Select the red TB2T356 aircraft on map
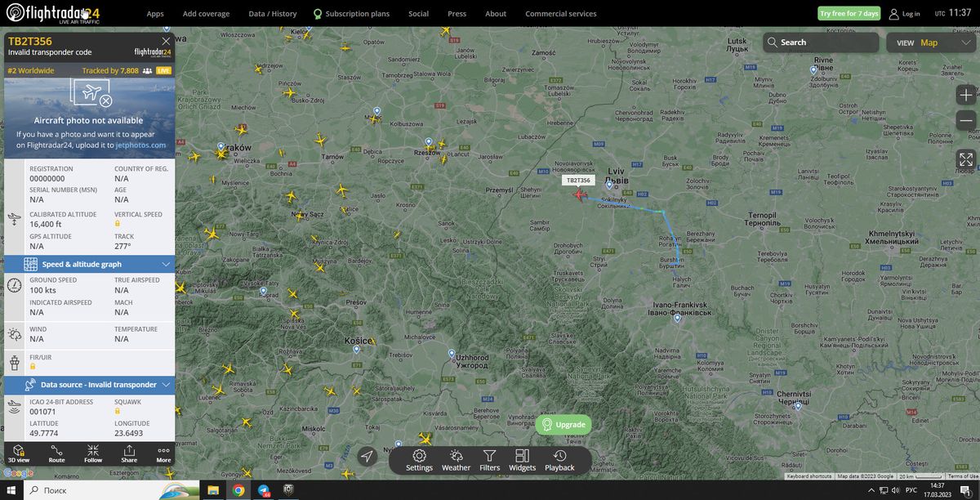Screen dimensions: 980x500 click(x=579, y=194)
